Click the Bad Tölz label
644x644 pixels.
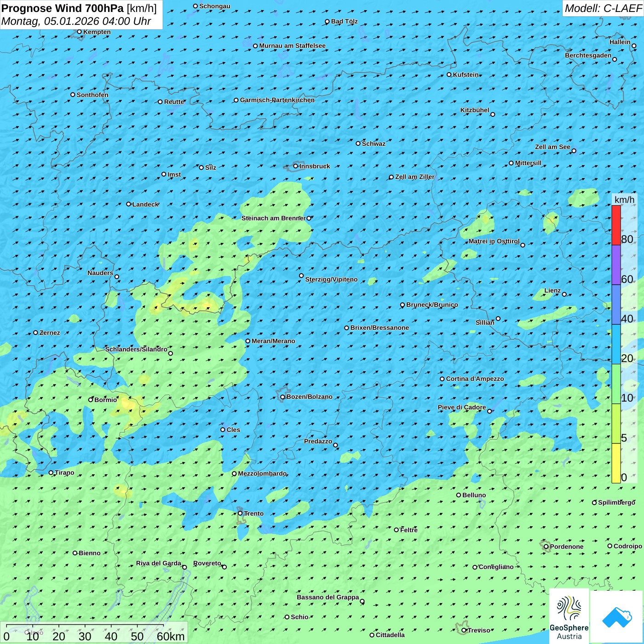[x=345, y=21]
